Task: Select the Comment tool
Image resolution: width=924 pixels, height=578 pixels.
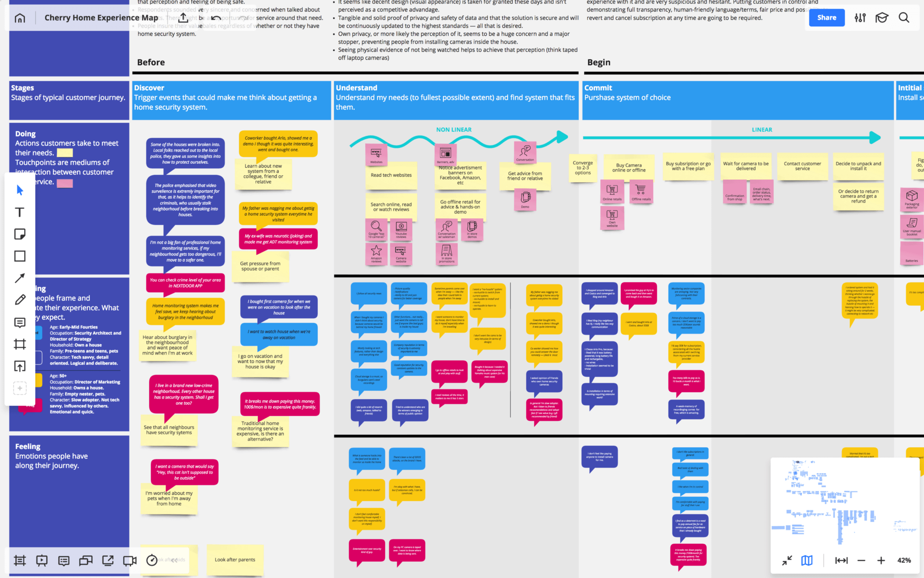Action: click(x=20, y=322)
